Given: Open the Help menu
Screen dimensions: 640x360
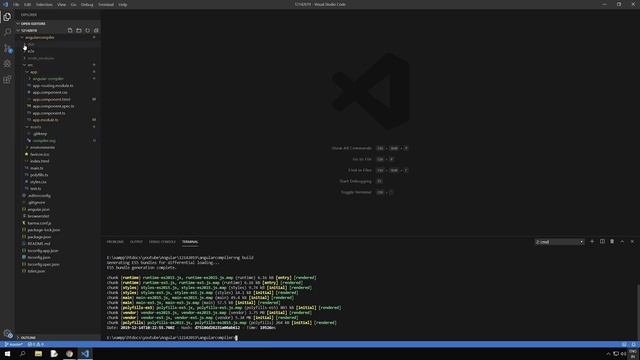Looking at the screenshot, I should 122,4.
